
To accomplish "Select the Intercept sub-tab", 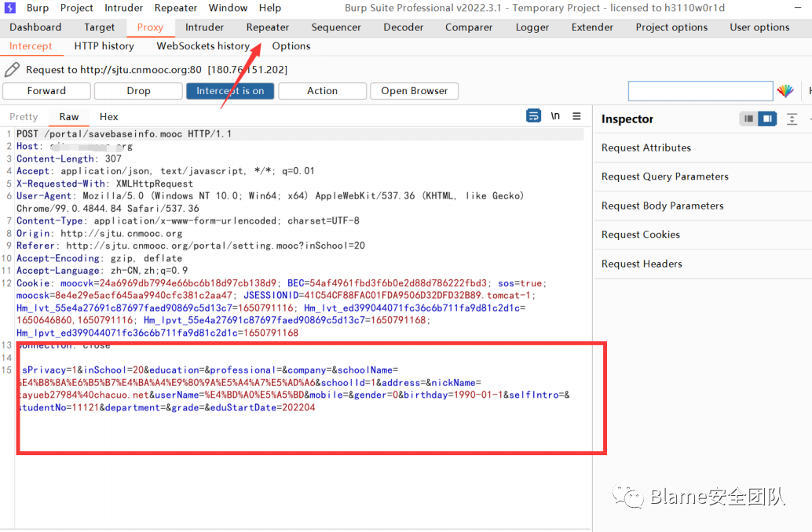I will [x=31, y=46].
